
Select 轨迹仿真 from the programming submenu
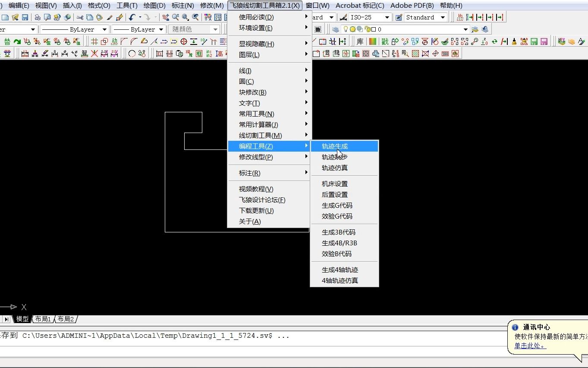(x=334, y=168)
